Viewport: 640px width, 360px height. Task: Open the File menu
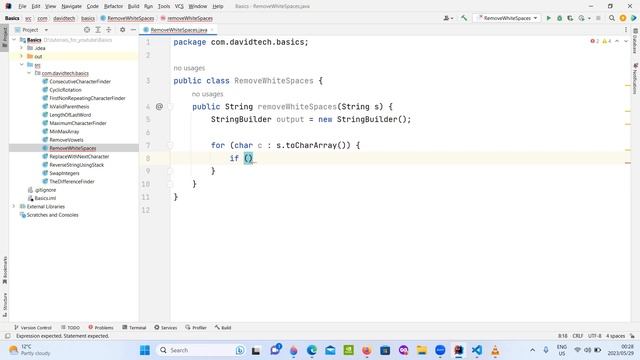click(x=22, y=6)
